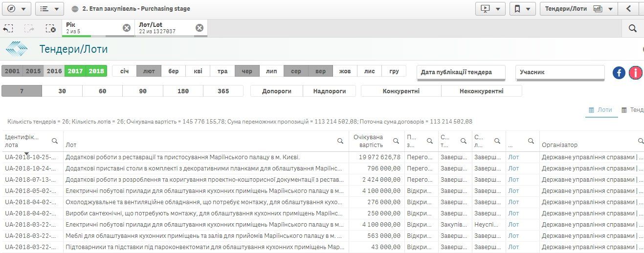This screenshot has width=644, height=253.
Task: Filter by Конкурентні
Action: pos(401,91)
